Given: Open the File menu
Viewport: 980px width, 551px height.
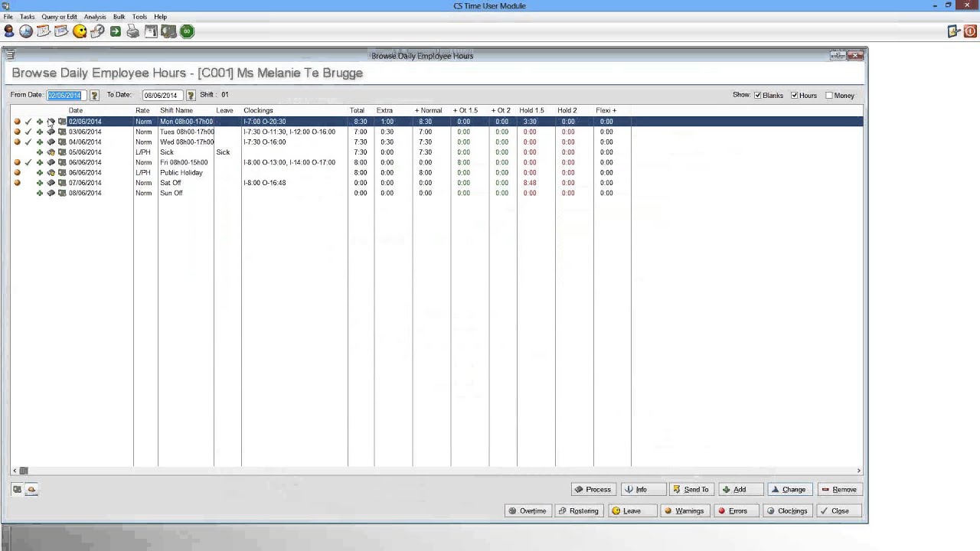Looking at the screenshot, I should click(8, 17).
